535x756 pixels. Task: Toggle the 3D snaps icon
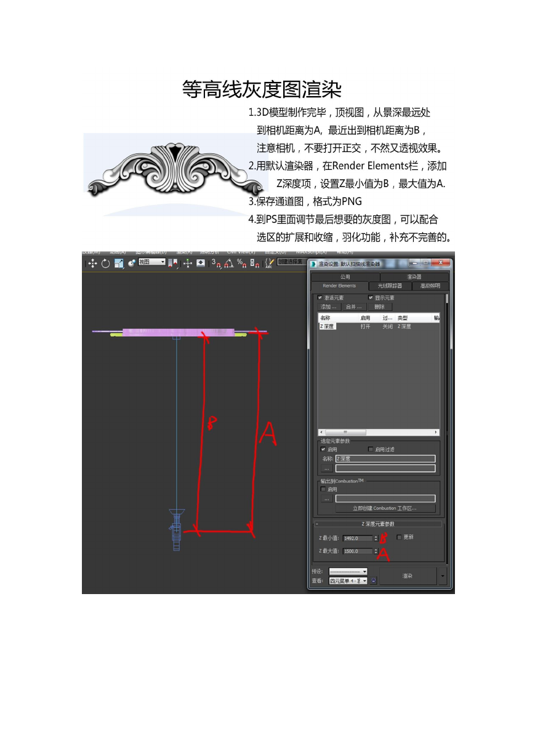[216, 263]
